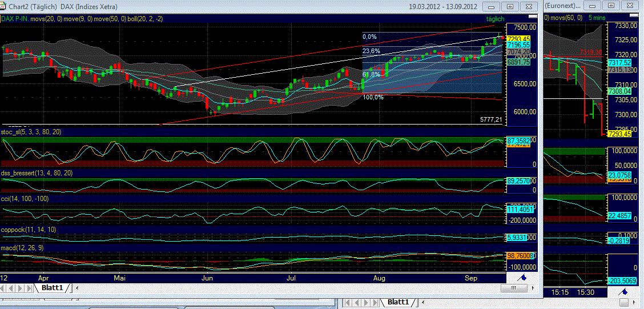Click the -0,2819 value in Euronext window
Viewport: 644px width, 309px height.
[x=620, y=241]
